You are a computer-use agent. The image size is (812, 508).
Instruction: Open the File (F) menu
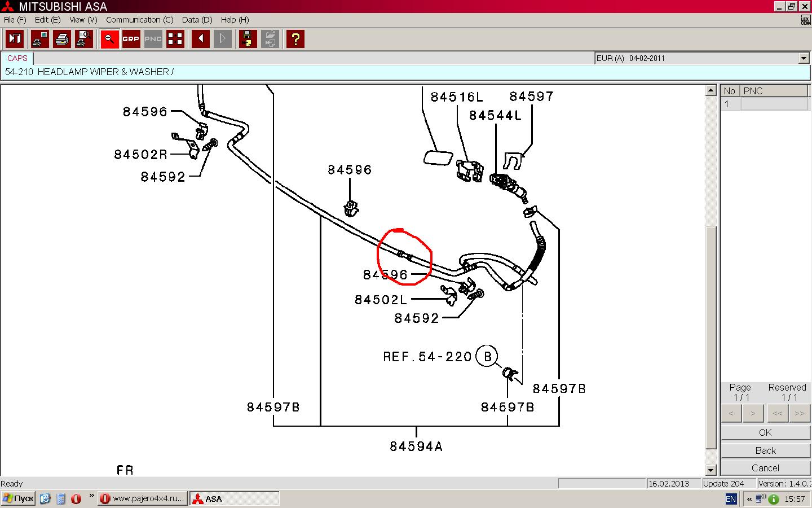pos(15,20)
